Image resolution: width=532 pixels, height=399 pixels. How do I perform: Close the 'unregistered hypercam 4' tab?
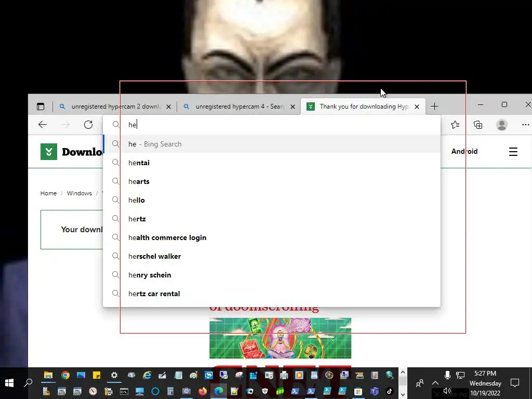(293, 107)
